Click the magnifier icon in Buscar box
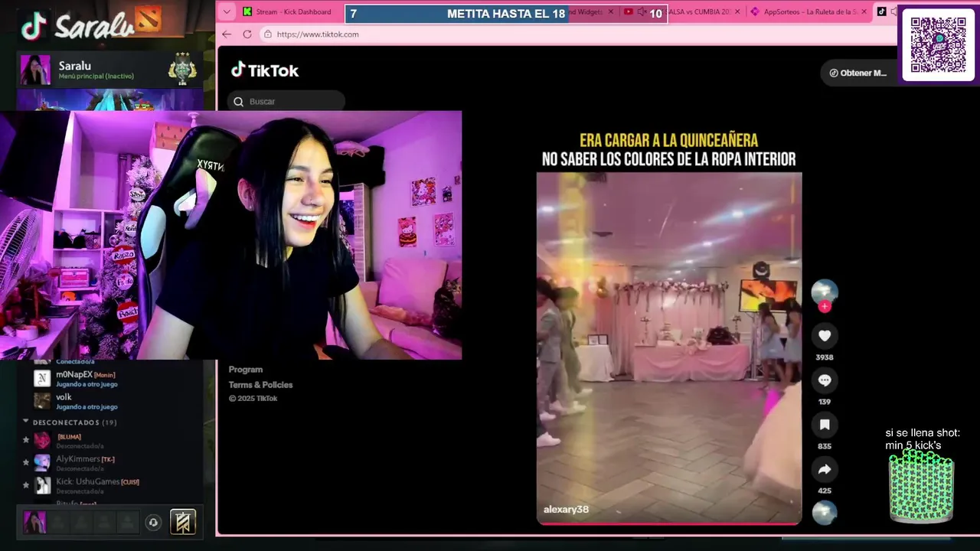 tap(238, 102)
